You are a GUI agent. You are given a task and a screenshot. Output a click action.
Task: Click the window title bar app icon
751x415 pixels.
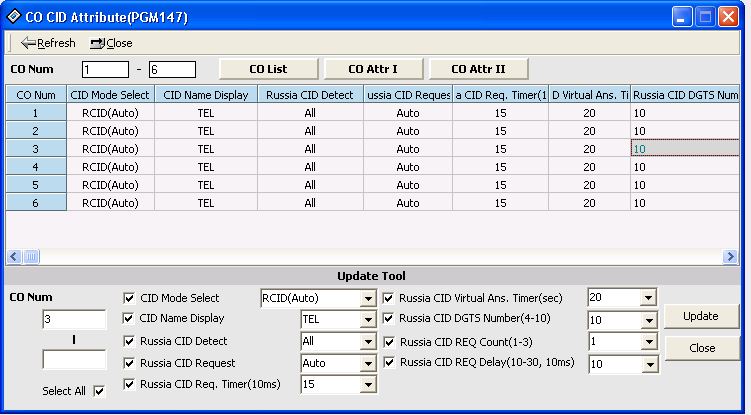point(12,17)
